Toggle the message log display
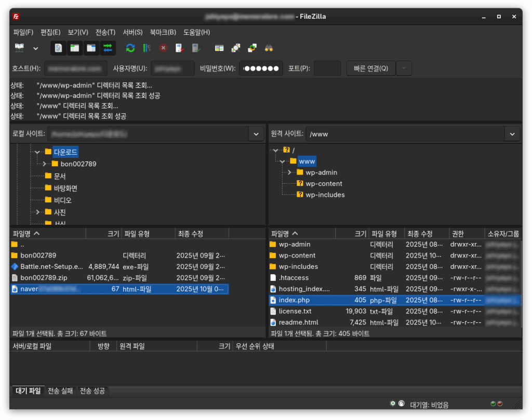Image resolution: width=532 pixels, height=420 pixels. tap(59, 48)
